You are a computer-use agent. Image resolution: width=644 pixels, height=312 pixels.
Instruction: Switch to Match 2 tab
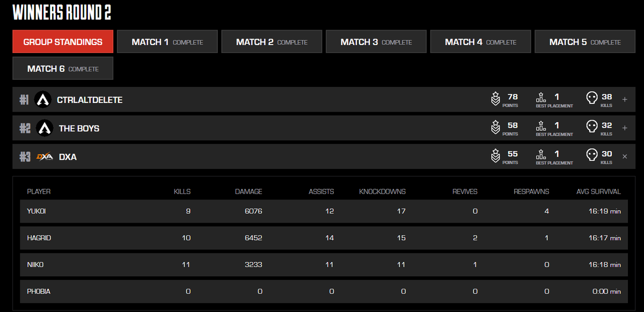(272, 42)
